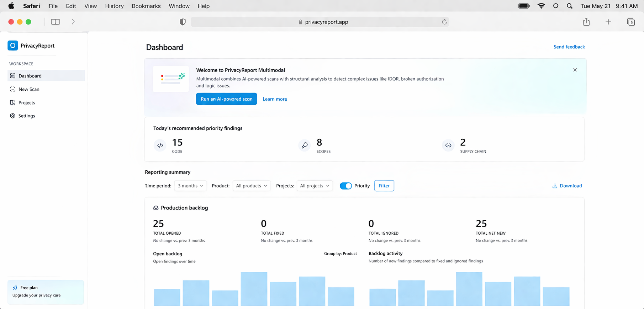The image size is (644, 309).
Task: Click the 25 Total Opened value
Action: coord(158,224)
